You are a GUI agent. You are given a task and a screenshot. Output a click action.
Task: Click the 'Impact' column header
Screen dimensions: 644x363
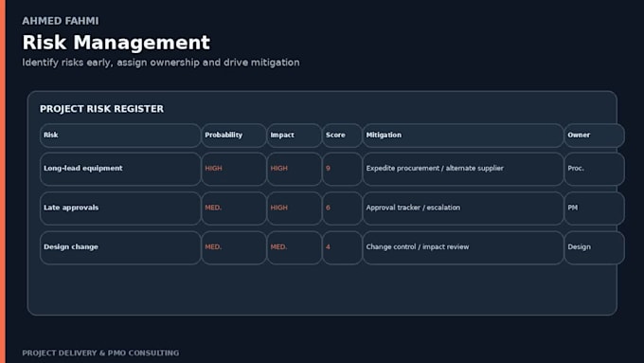coord(295,136)
